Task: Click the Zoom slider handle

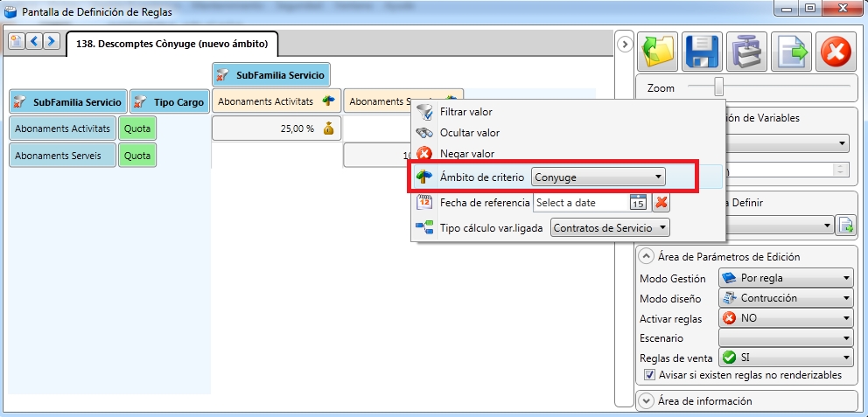Action: (718, 87)
